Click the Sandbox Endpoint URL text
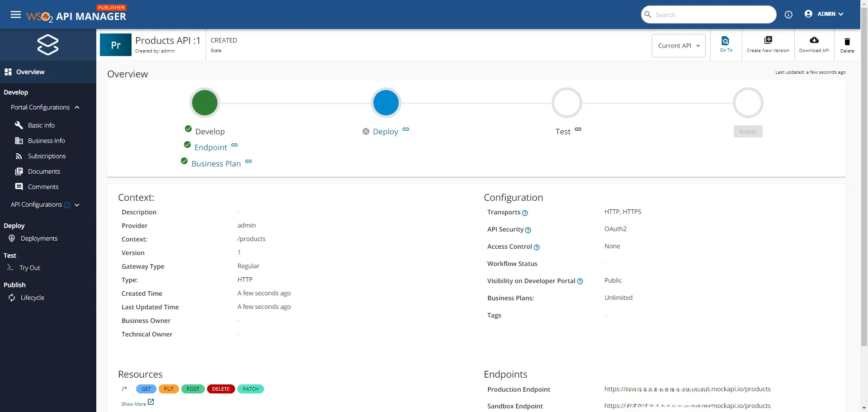Image resolution: width=868 pixels, height=412 pixels. [687, 406]
